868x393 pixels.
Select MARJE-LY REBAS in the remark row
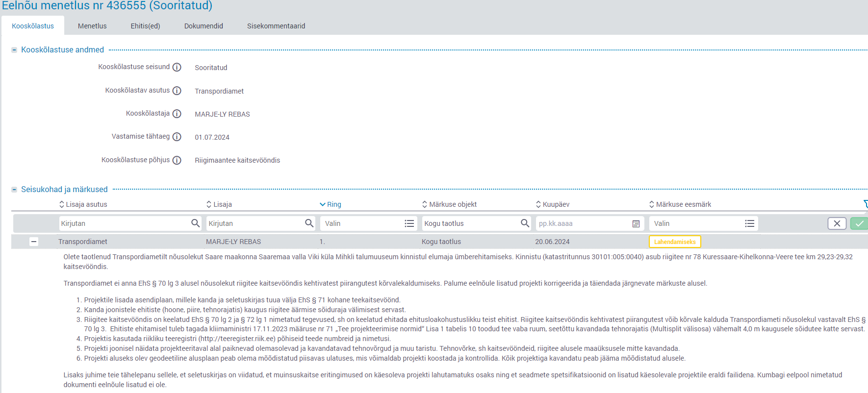coord(233,242)
